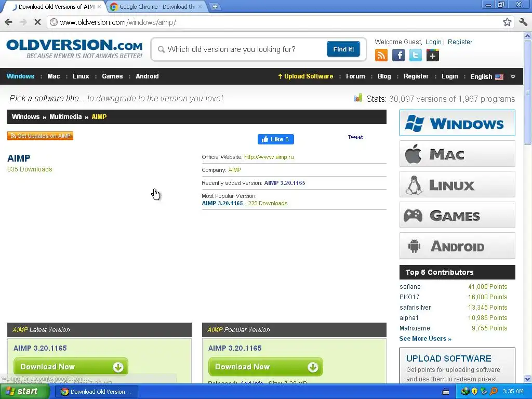Open the Linux category sidebar banner

point(457,184)
